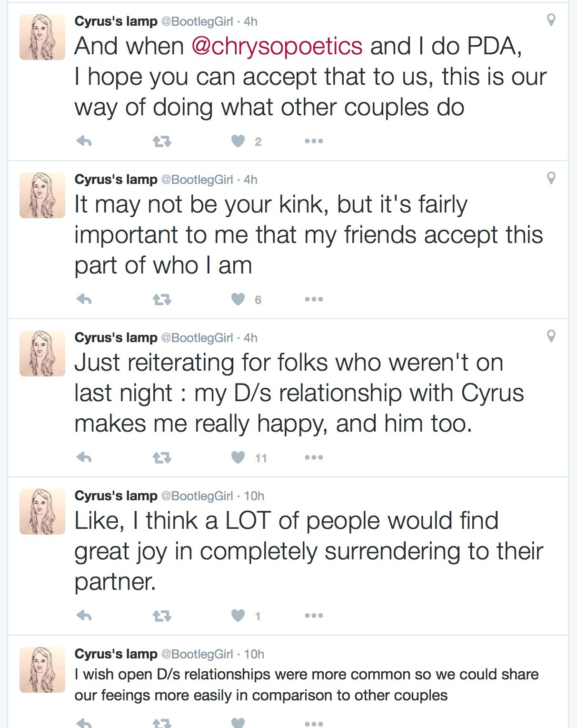Screen dimensions: 577x728
Task: Open the 10h timestamp of the 'Like, I think' tweet
Action: coord(254,496)
